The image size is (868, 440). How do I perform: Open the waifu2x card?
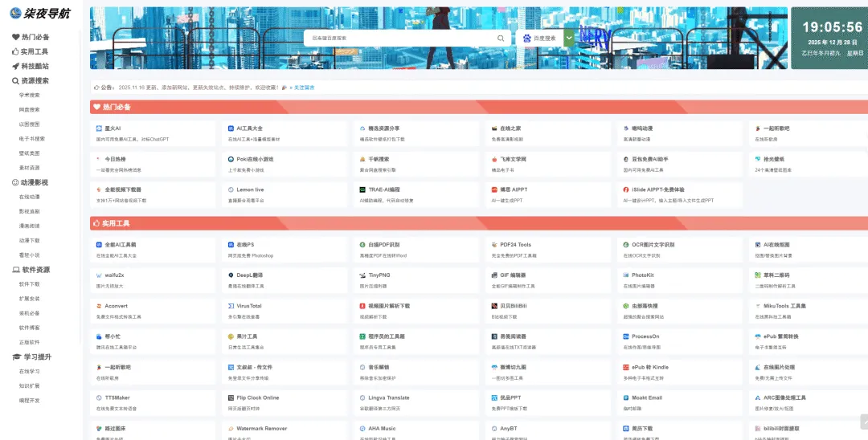point(153,280)
